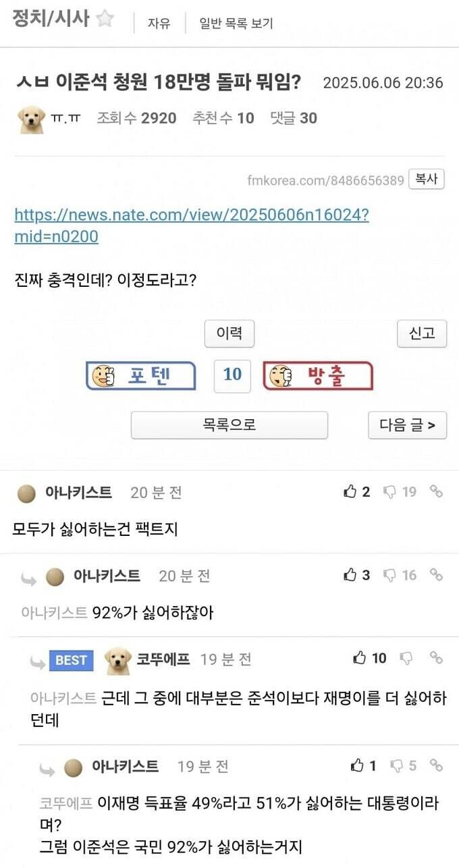This screenshot has height=868, width=459.
Task: Open the news.nate.com article link
Action: (x=192, y=226)
